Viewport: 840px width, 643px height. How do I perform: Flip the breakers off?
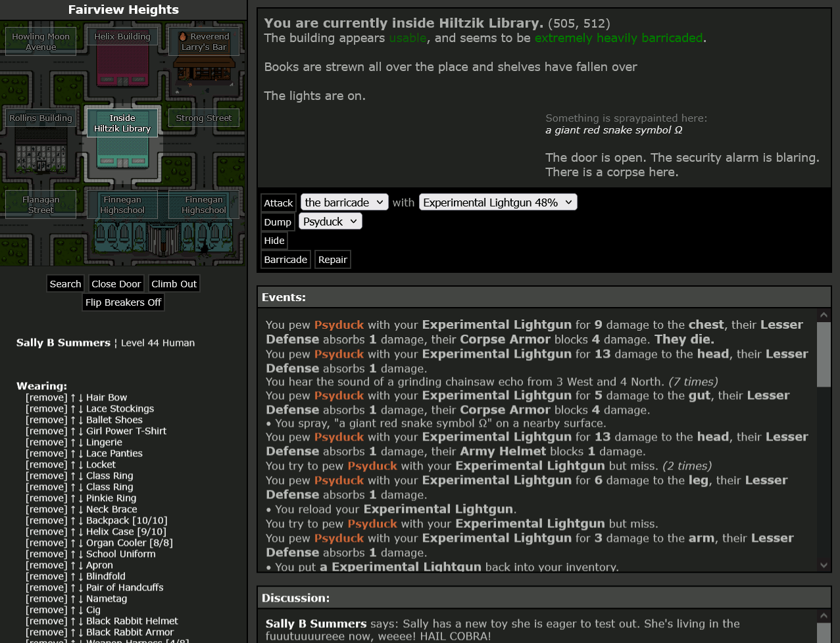[123, 302]
